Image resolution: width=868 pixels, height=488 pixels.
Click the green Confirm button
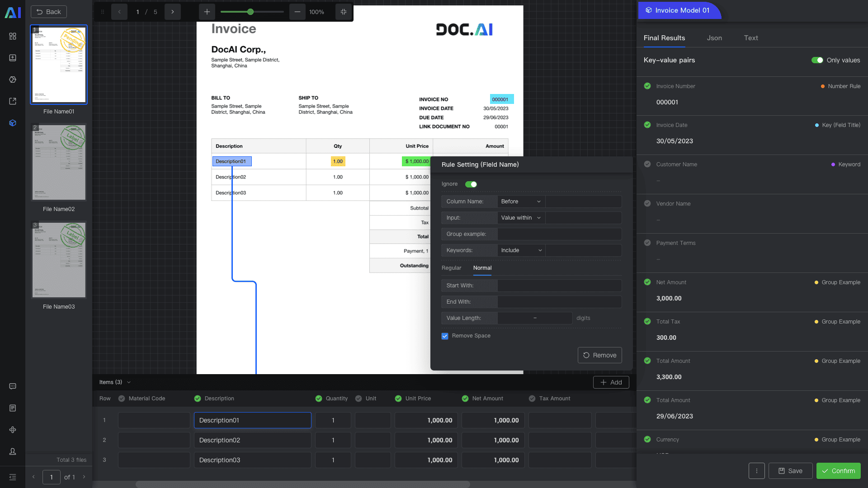tap(838, 471)
